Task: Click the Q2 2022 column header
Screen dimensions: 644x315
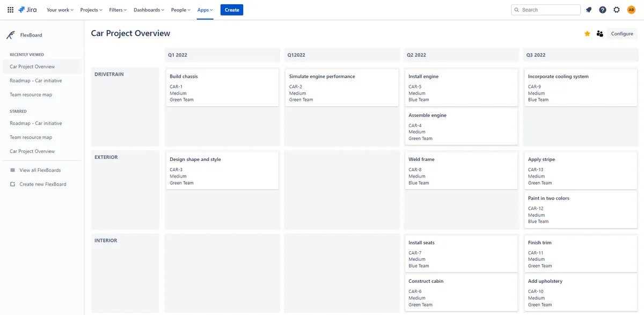Action: [461, 55]
